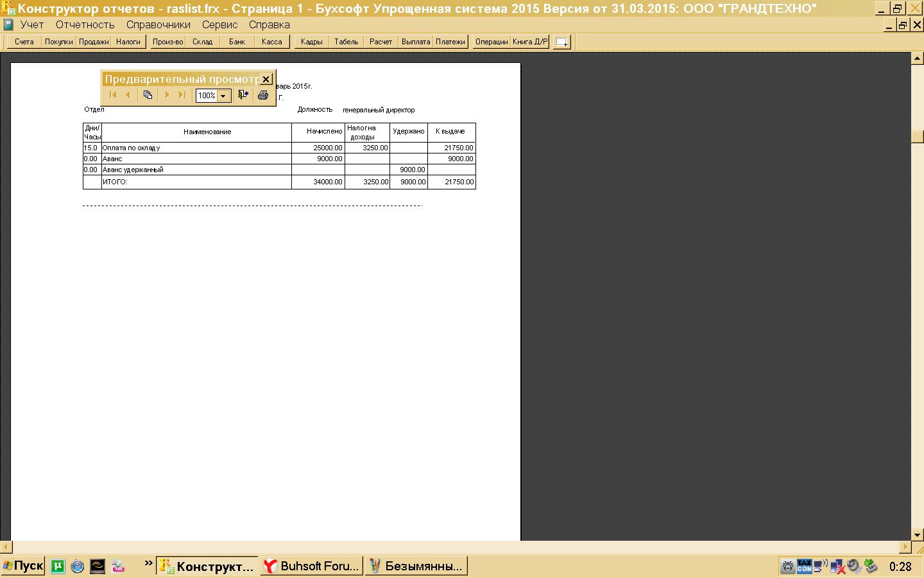Expand the 100% zoom dropdown
This screenshot has height=578, width=924.
pos(223,96)
